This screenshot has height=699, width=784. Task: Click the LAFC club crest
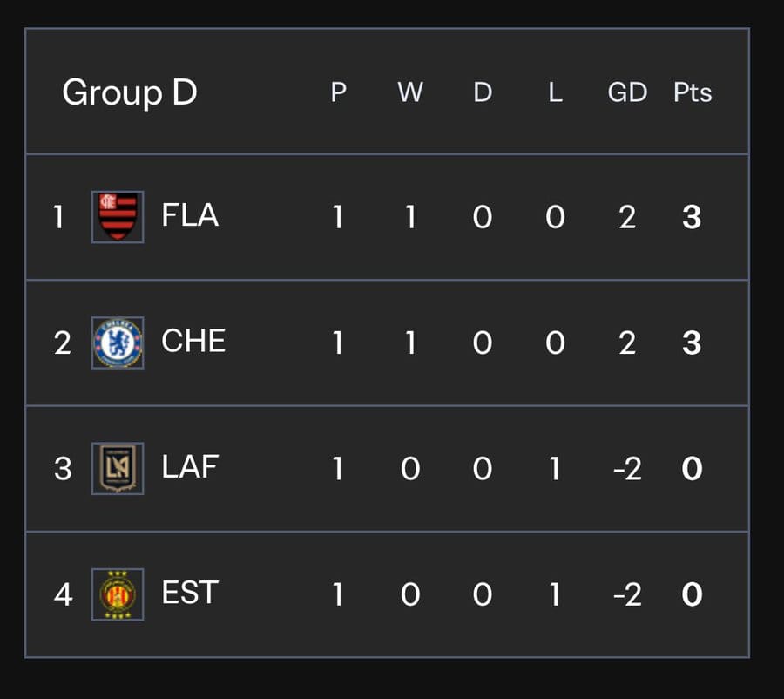118,468
